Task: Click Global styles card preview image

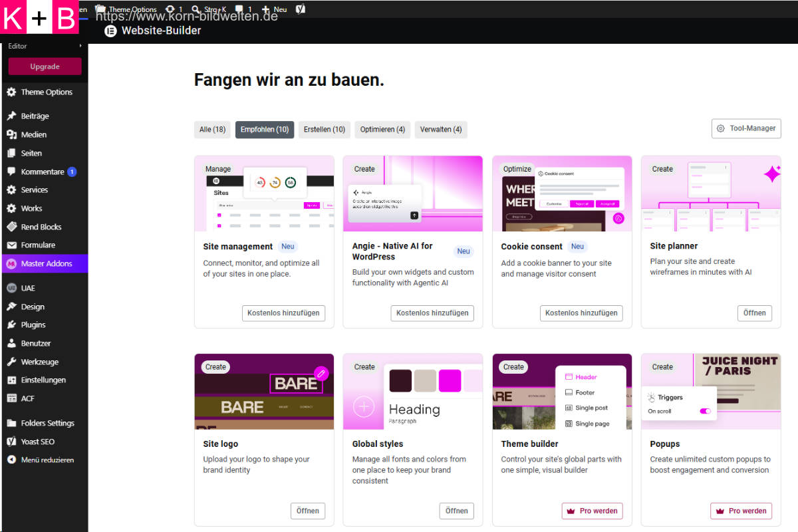Action: (x=413, y=392)
